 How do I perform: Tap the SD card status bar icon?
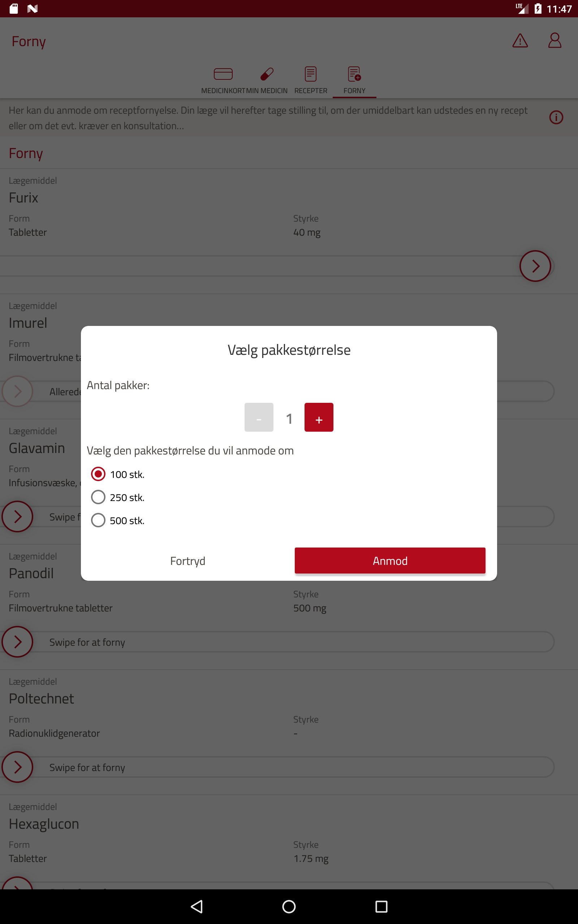[14, 8]
